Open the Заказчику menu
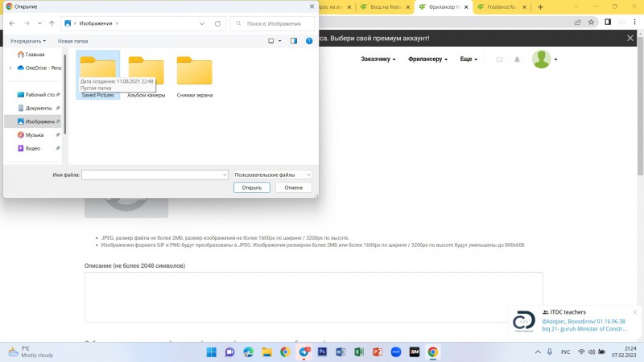 [x=378, y=59]
